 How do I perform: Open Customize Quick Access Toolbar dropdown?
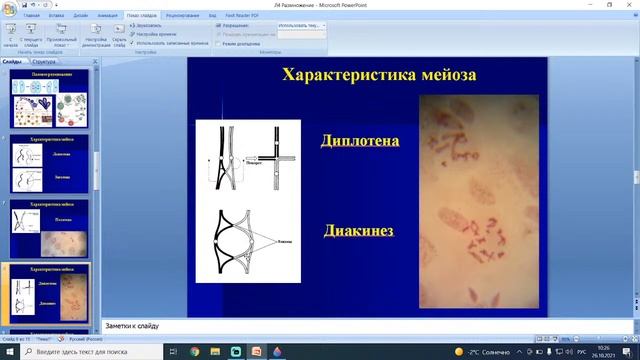[56, 5]
